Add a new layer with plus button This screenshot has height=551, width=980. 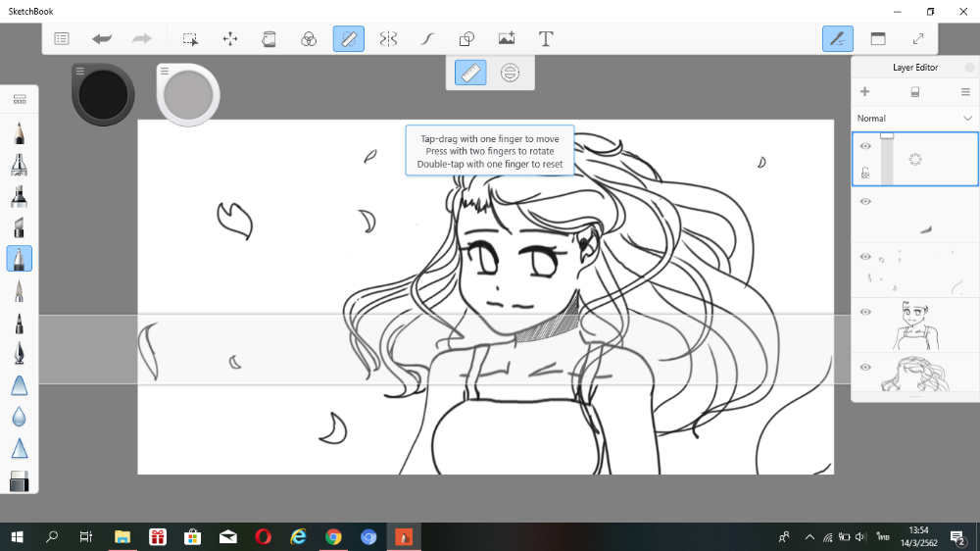coord(864,92)
